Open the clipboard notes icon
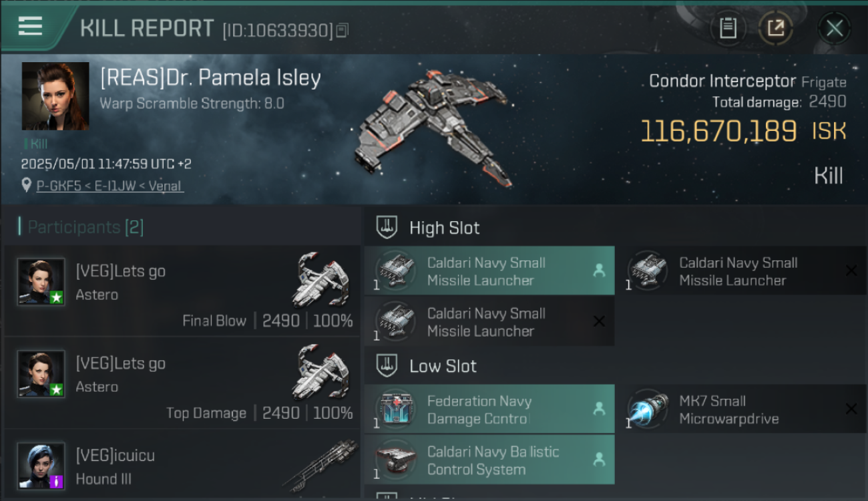This screenshot has width=868, height=501. tap(728, 28)
